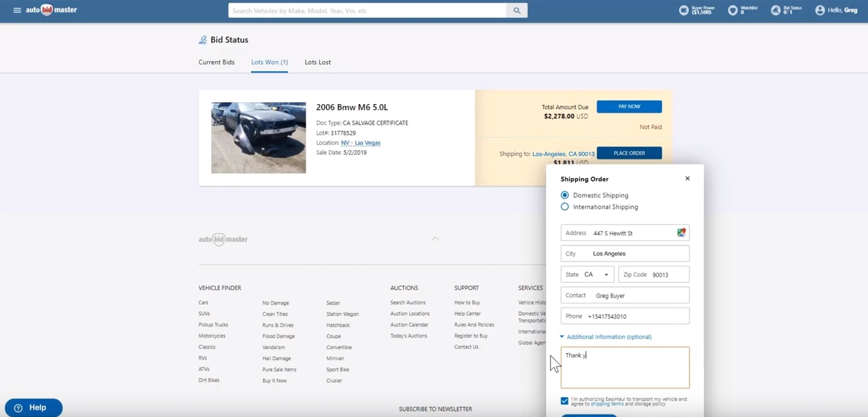The image size is (868, 417).
Task: Uncheck the EasyHaul authorization checkbox
Action: click(x=564, y=401)
